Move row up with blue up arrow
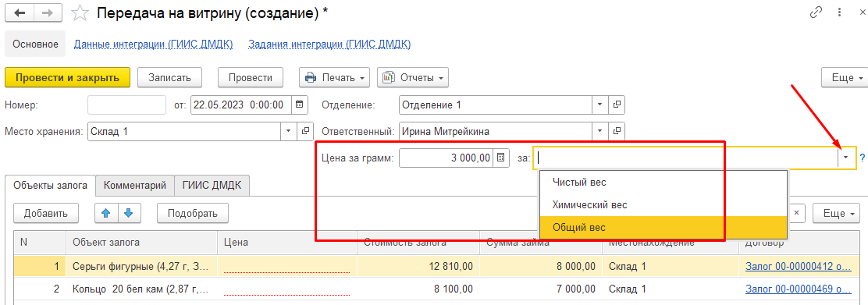 (x=107, y=213)
